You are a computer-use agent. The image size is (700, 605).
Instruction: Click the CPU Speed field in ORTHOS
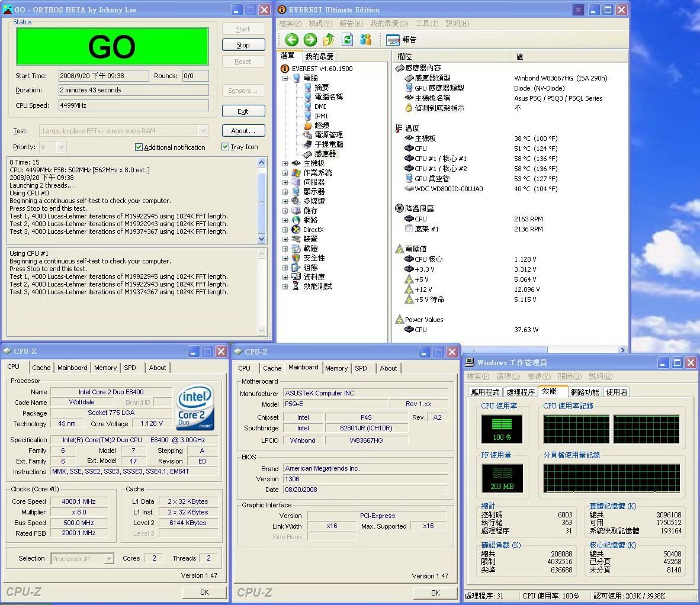click(133, 105)
